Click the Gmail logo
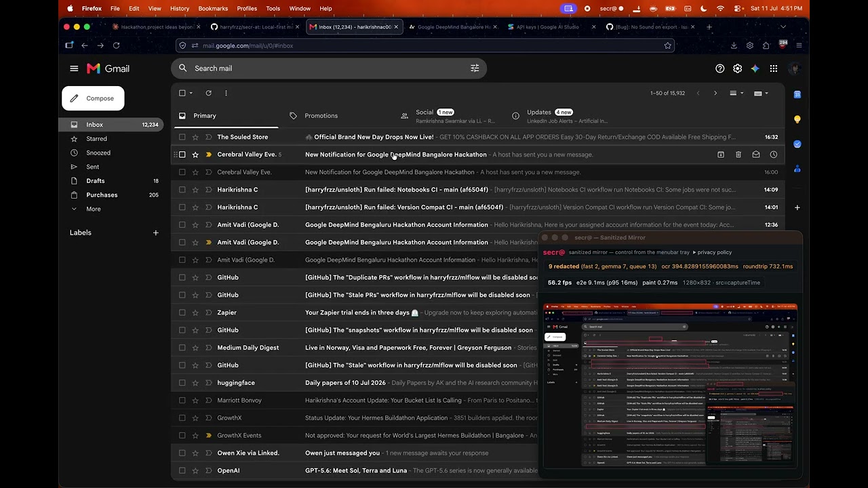This screenshot has width=868, height=488. 108,68
